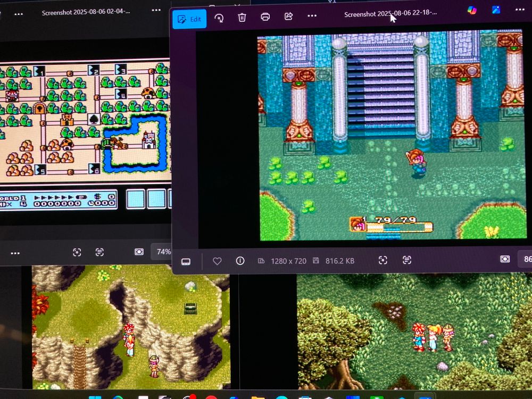Open the bottom bar overflow in 02-04 window
Image resolution: width=532 pixels, height=399 pixels.
click(15, 253)
